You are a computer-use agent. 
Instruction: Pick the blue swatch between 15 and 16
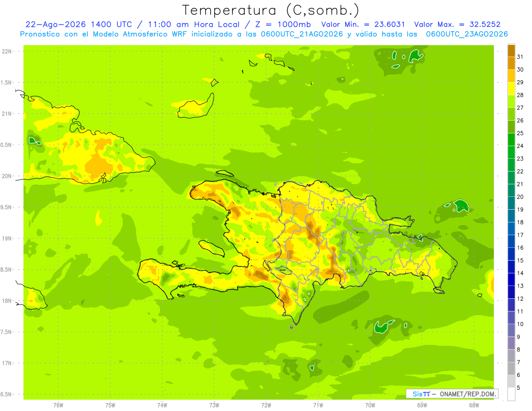pos(511,254)
